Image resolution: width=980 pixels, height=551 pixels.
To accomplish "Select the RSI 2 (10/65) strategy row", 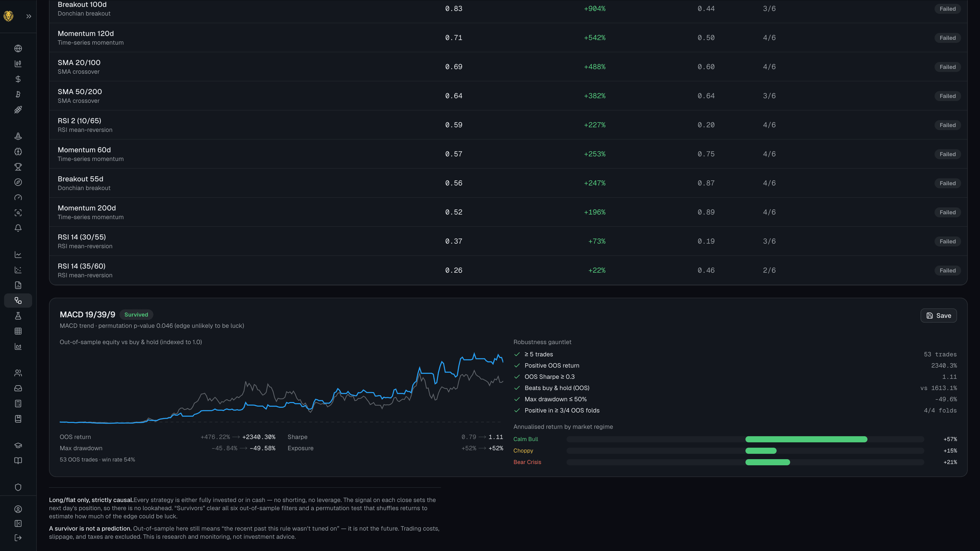I will [x=508, y=125].
